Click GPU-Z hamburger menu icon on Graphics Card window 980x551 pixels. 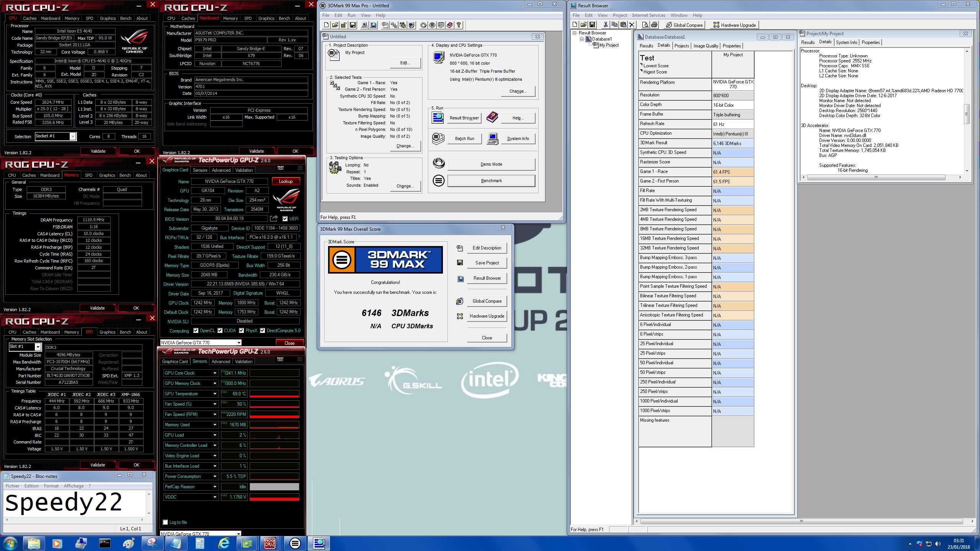pyautogui.click(x=300, y=168)
